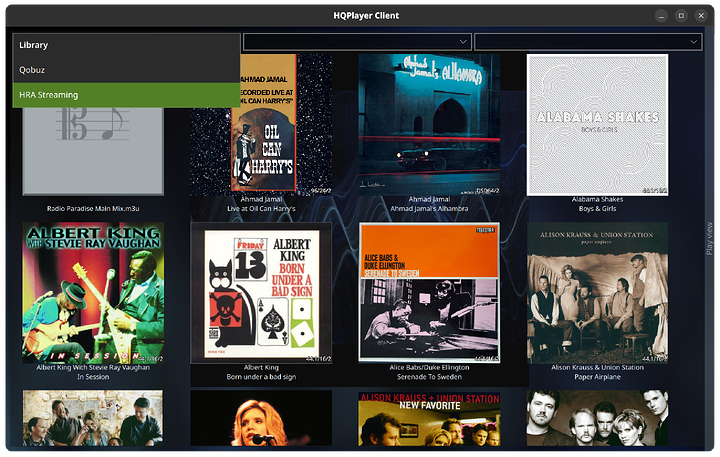Maximize the HQPlayer Client window

click(681, 16)
